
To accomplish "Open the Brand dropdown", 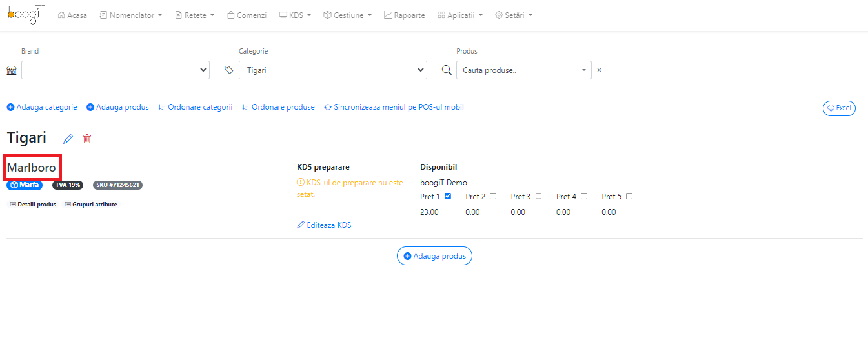I will coord(116,70).
